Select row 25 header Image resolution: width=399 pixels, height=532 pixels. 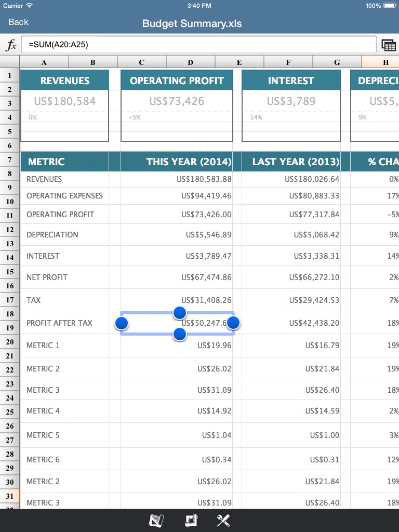[9, 412]
